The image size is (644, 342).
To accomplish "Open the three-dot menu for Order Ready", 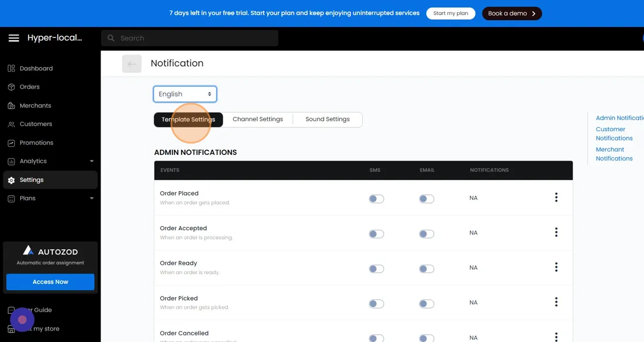I will tap(556, 267).
